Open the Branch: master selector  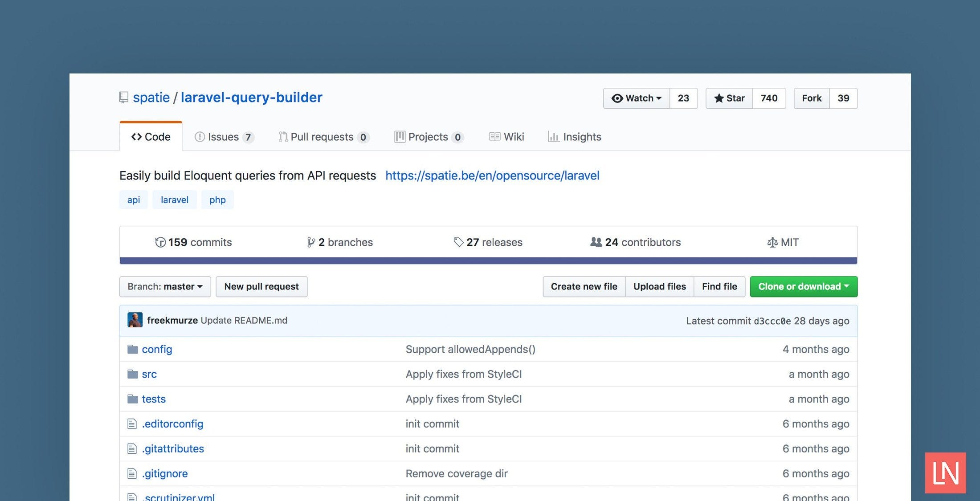164,286
